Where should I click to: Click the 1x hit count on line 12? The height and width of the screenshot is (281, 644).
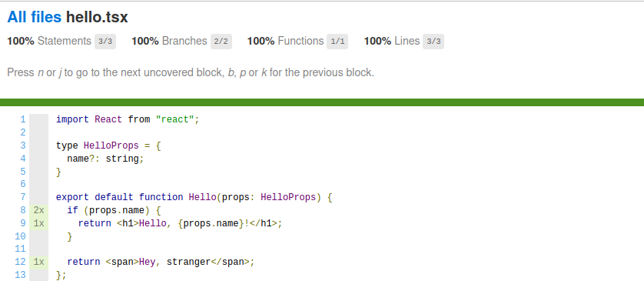click(x=39, y=262)
